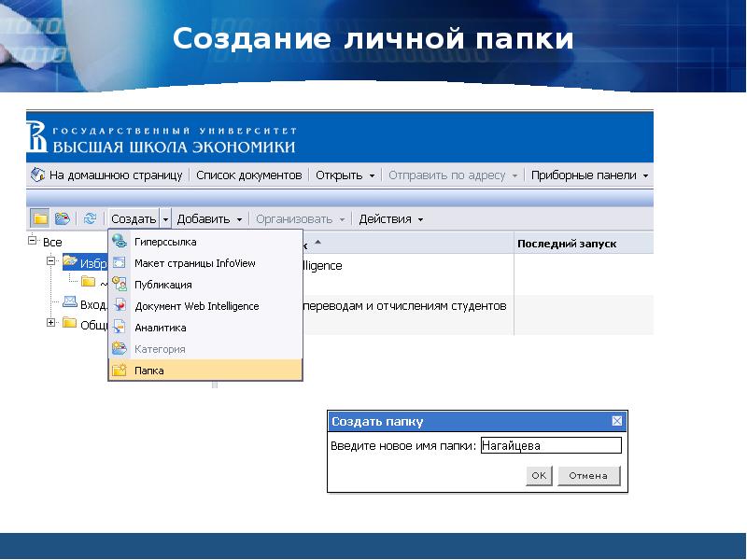Click the Web Intelligence document icon
This screenshot has height=560, width=747.
click(119, 306)
